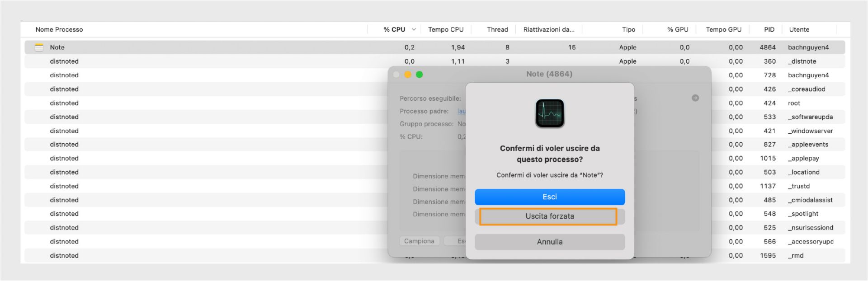Click PID 421 for _windowserver
868x281 pixels.
(770, 131)
